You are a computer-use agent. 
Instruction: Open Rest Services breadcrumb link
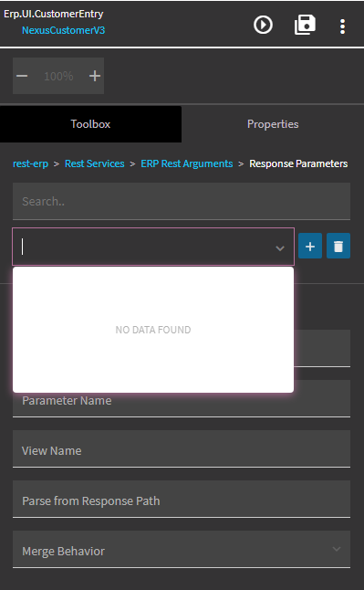[x=94, y=163]
